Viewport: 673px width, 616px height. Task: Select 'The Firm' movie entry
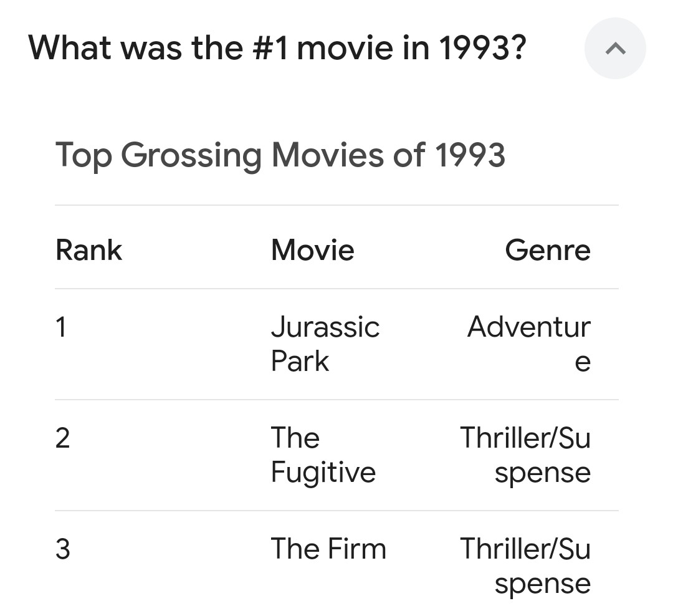329,549
